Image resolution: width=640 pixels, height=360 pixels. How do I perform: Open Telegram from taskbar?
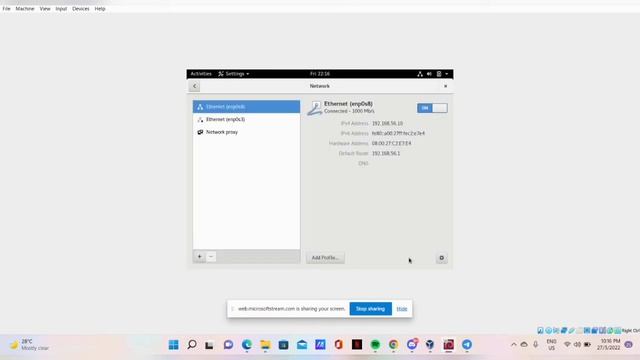point(467,345)
